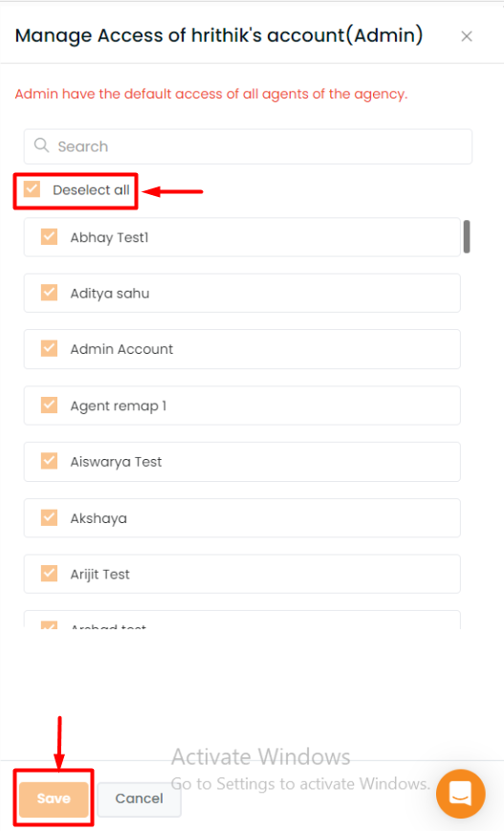Uncheck the Abhay Test1 checkbox
The image size is (504, 831).
tap(50, 236)
